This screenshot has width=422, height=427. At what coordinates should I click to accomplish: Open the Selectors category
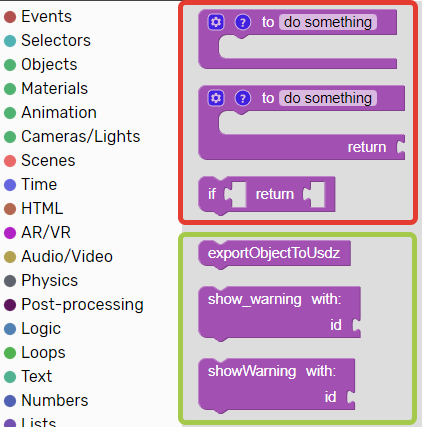pos(47,41)
